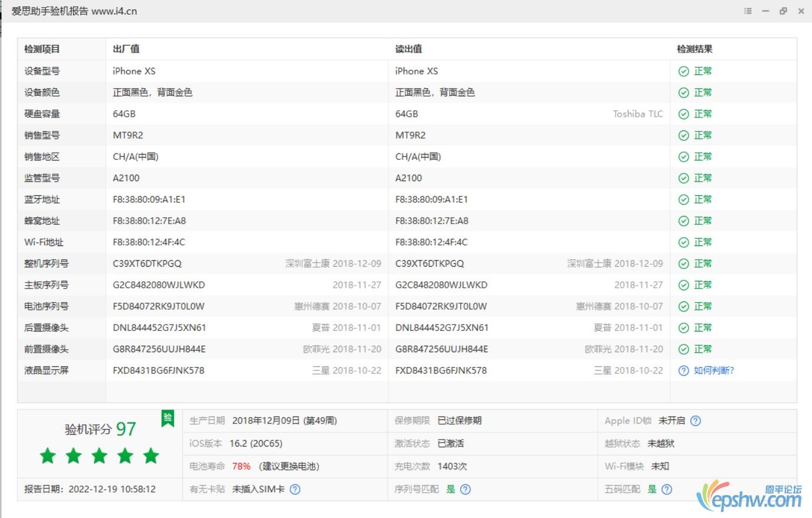The width and height of the screenshot is (812, 518).
Task: Close the 验机报告 window
Action: pos(801,11)
